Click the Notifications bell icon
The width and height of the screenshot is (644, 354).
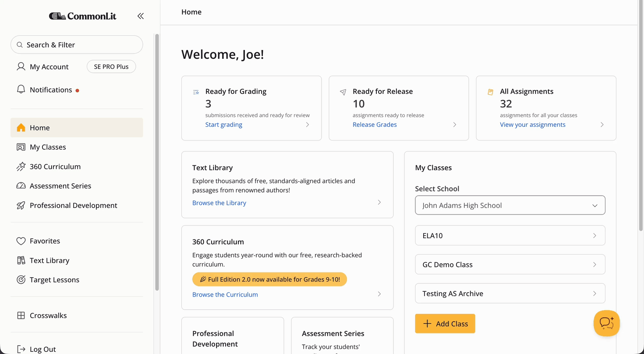(x=21, y=89)
